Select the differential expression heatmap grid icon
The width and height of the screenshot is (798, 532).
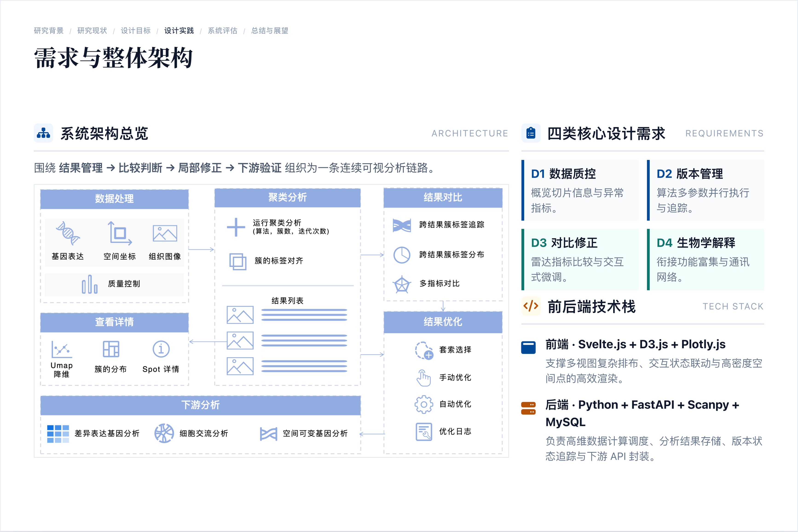[x=58, y=434]
